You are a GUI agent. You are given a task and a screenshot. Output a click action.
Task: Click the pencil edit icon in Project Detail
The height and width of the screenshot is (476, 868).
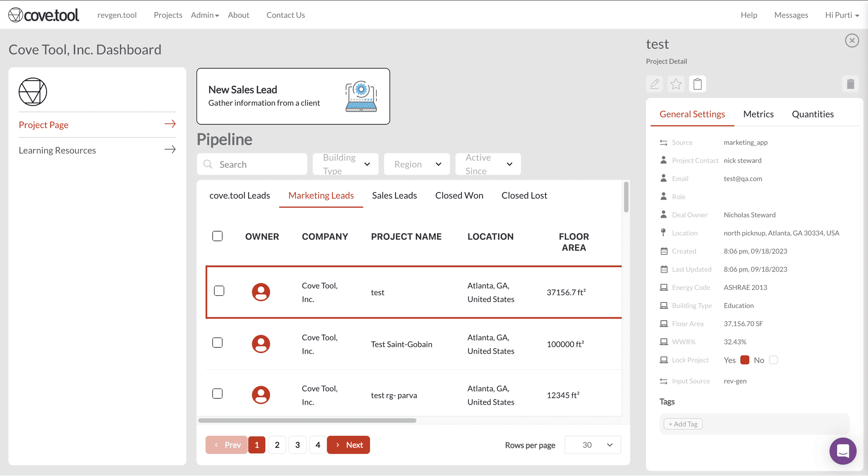(654, 84)
